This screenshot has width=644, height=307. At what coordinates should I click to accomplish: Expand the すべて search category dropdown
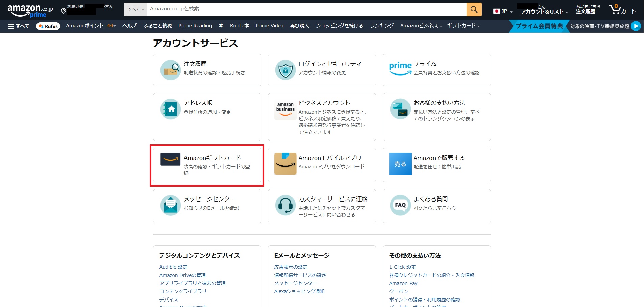coord(136,9)
